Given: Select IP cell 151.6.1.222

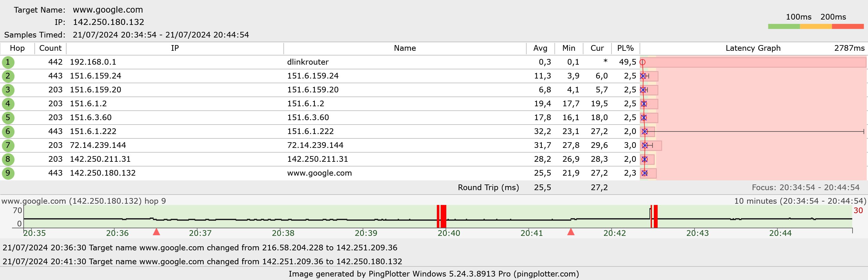Looking at the screenshot, I should [x=93, y=131].
